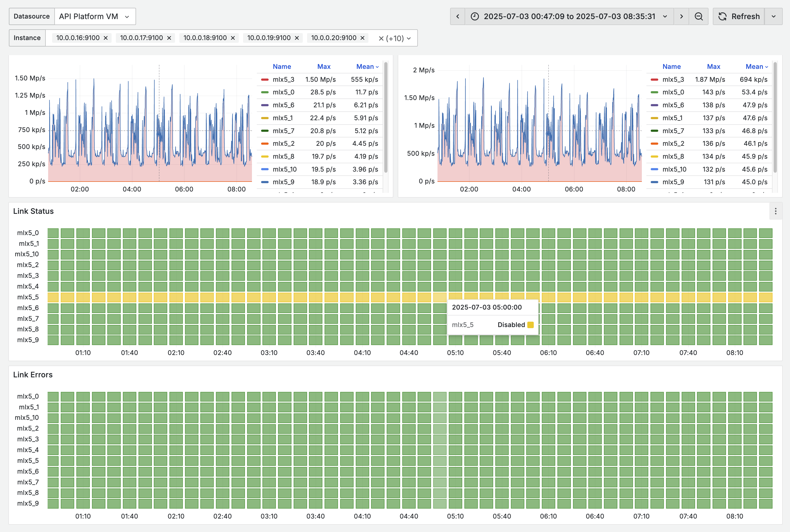Open Link Status panel three-dot menu

(x=775, y=211)
